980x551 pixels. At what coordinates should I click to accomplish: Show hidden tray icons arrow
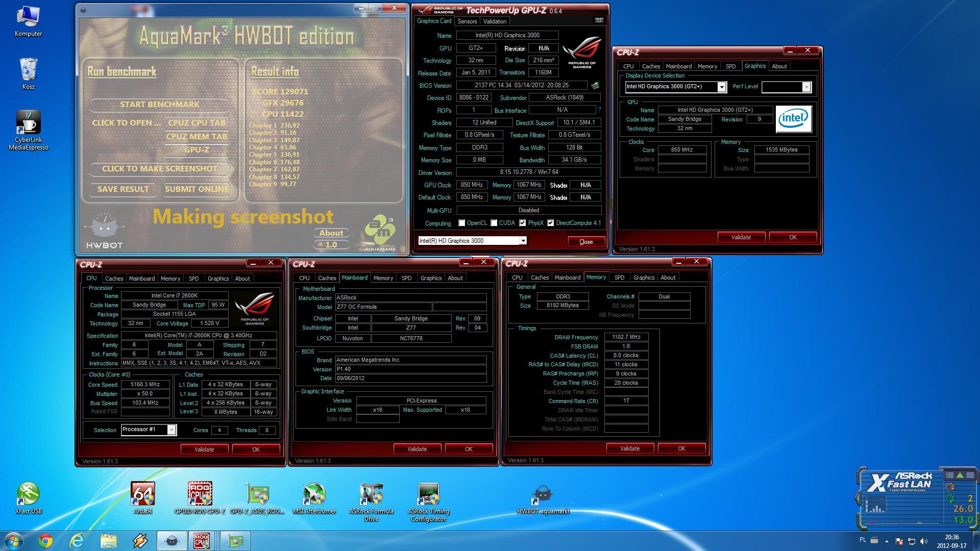click(x=887, y=541)
